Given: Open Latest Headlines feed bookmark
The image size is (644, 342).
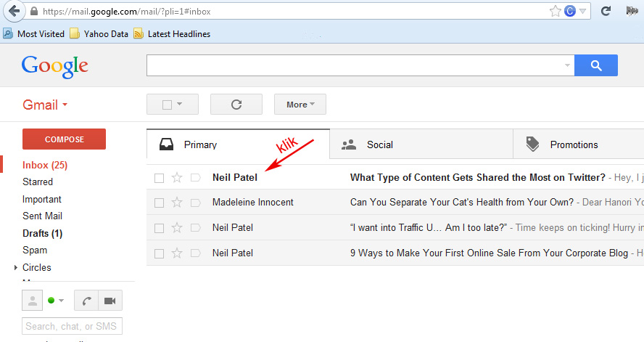Looking at the screenshot, I should point(172,33).
